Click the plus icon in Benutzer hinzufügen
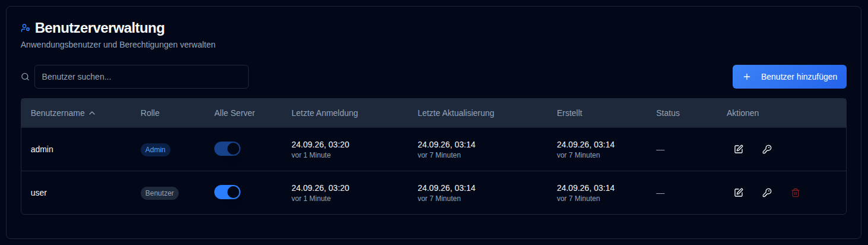Viewport: 868px width, 245px height. [747, 77]
